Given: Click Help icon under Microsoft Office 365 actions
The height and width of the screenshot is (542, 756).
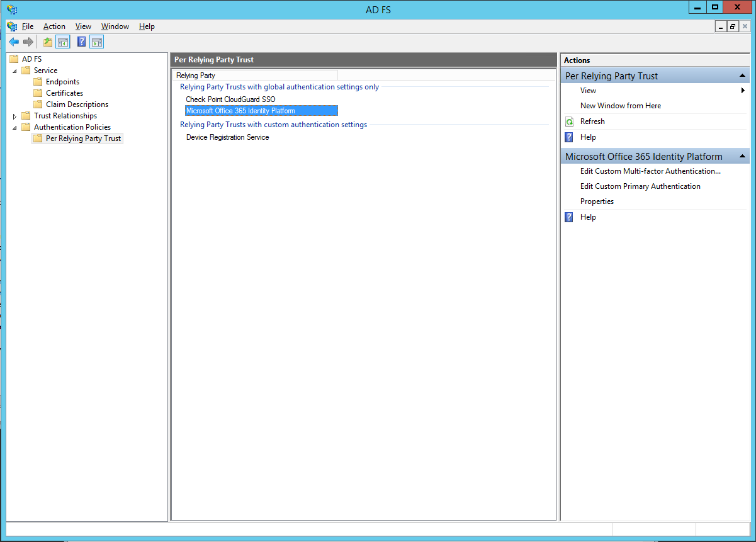Looking at the screenshot, I should pyautogui.click(x=569, y=217).
